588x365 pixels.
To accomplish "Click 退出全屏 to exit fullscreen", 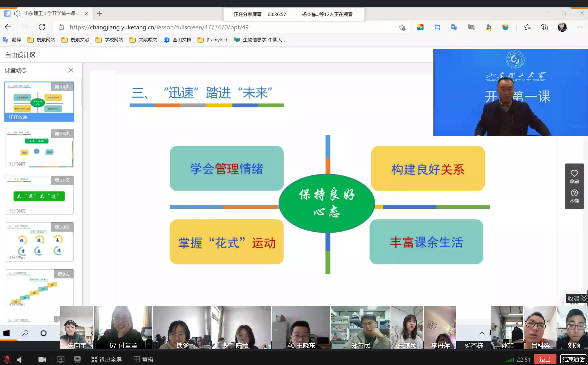I will pyautogui.click(x=107, y=359).
